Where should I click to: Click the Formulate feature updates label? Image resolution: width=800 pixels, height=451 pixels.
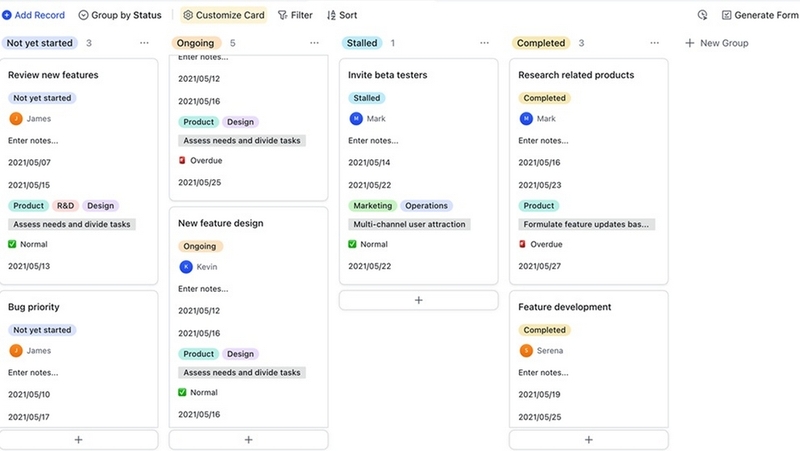coord(587,224)
